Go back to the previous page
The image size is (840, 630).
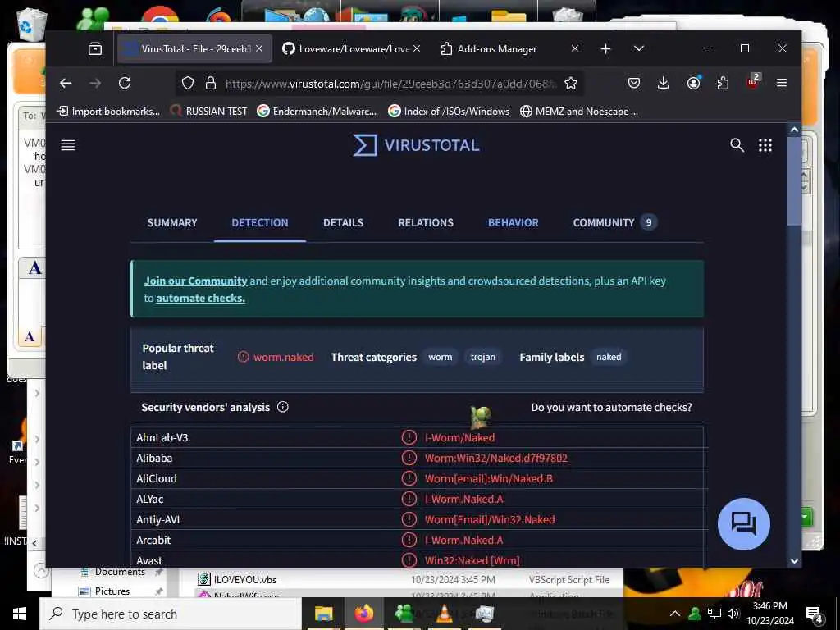coord(66,83)
